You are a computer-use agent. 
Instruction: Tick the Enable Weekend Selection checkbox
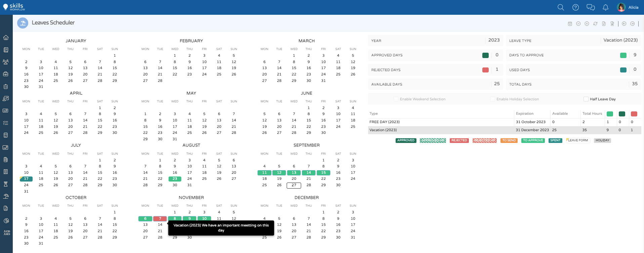point(396,99)
